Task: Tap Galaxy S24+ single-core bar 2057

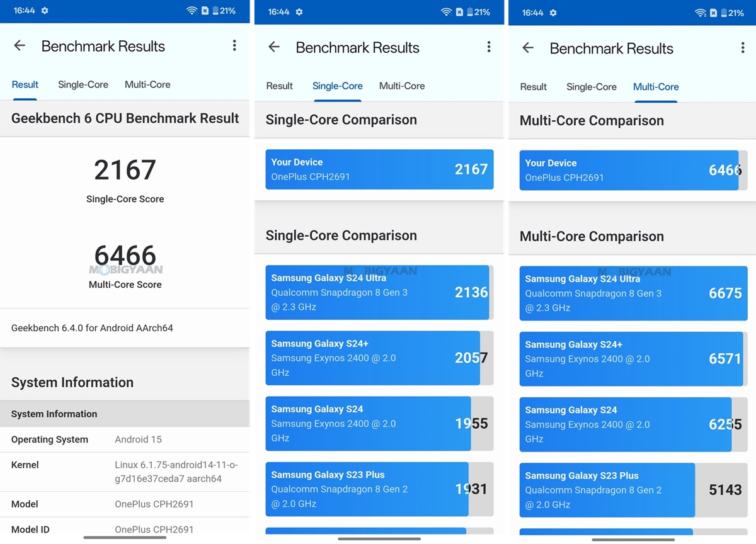Action: pyautogui.click(x=379, y=358)
